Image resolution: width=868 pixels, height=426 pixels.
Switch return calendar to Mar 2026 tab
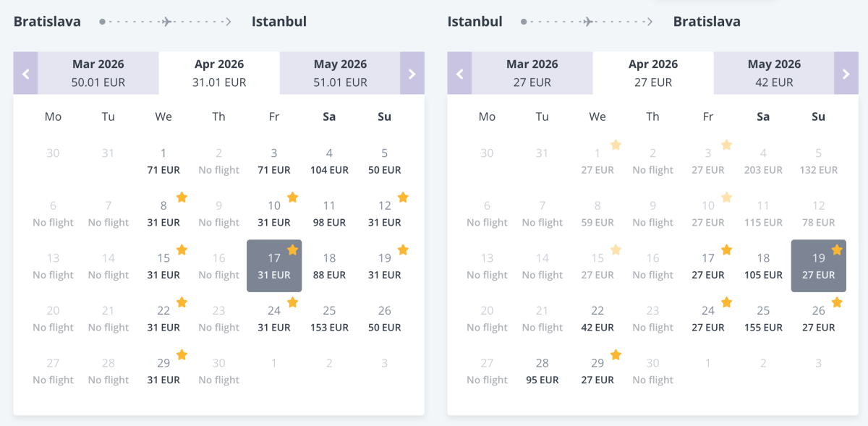coord(532,73)
